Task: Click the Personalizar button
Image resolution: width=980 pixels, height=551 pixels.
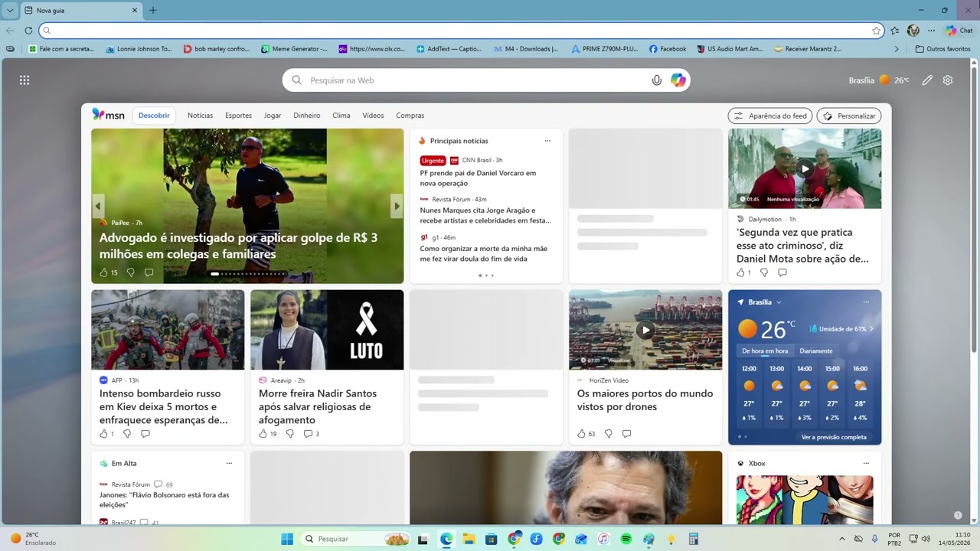Action: click(x=849, y=116)
